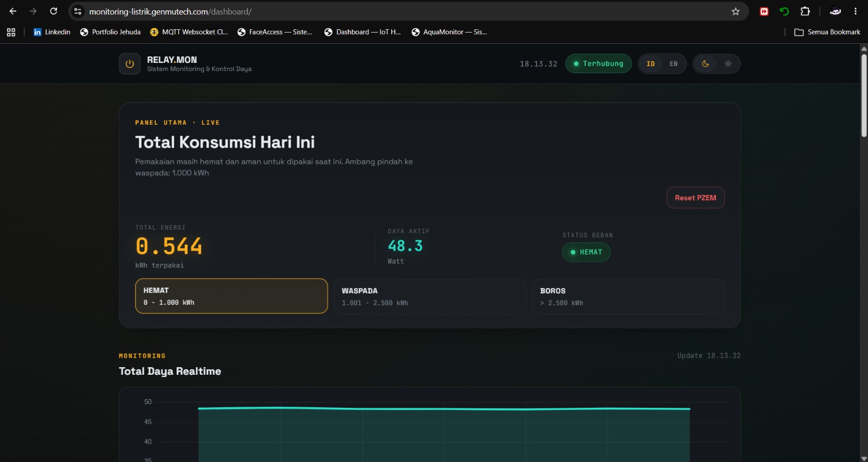Click the Terhubung connection status badge
The image size is (868, 462).
pos(598,63)
